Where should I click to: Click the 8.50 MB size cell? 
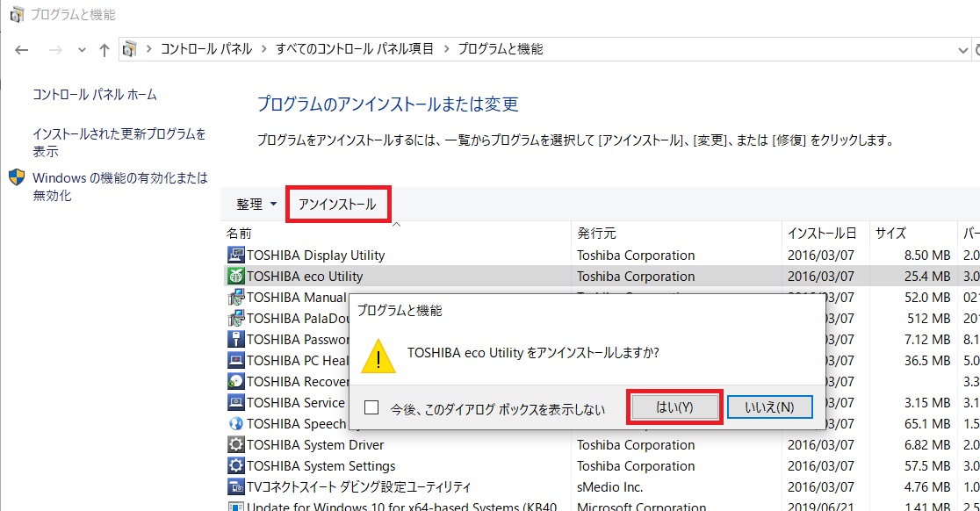(x=927, y=255)
